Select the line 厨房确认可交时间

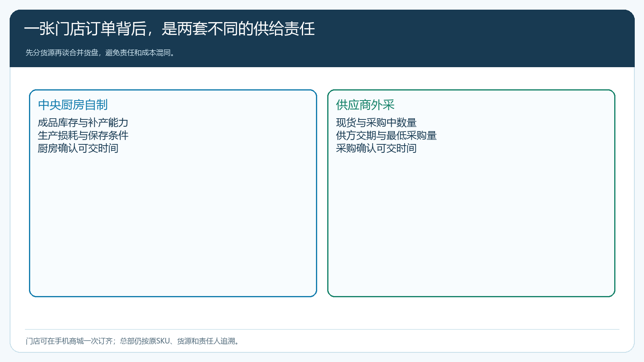[78, 148]
